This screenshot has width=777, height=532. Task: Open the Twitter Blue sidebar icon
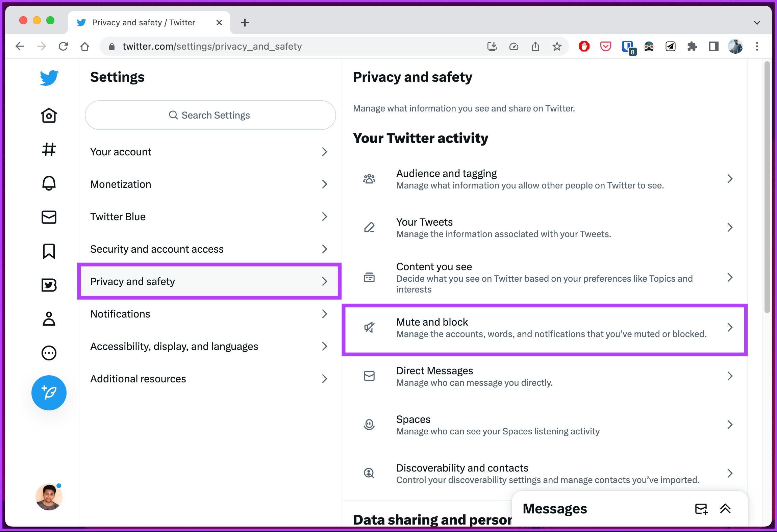click(x=49, y=285)
